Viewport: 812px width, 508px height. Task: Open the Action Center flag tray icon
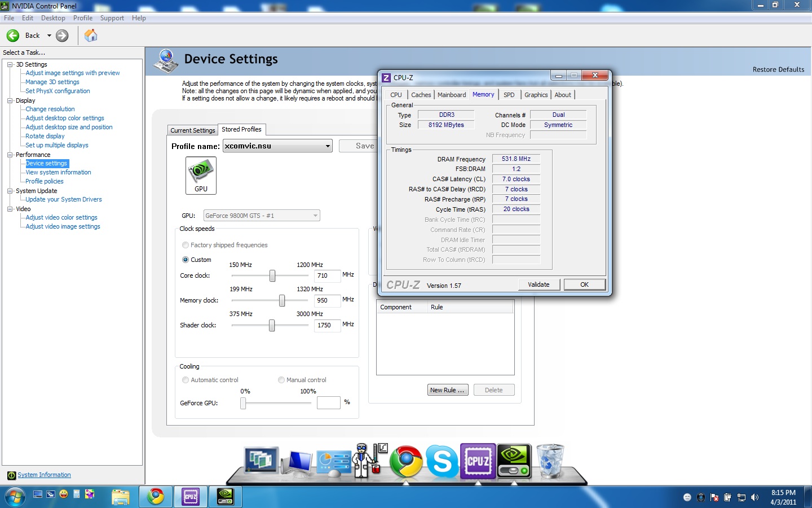[714, 497]
